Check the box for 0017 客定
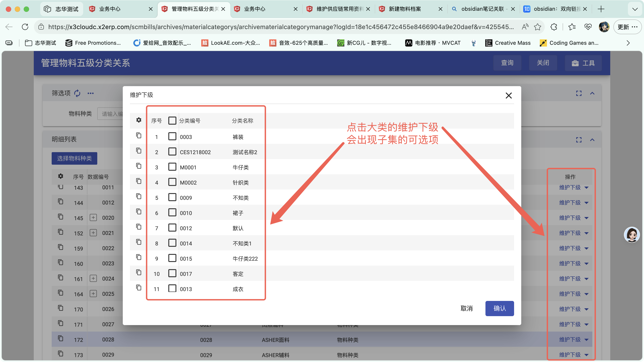The width and height of the screenshot is (644, 362). pos(172,273)
